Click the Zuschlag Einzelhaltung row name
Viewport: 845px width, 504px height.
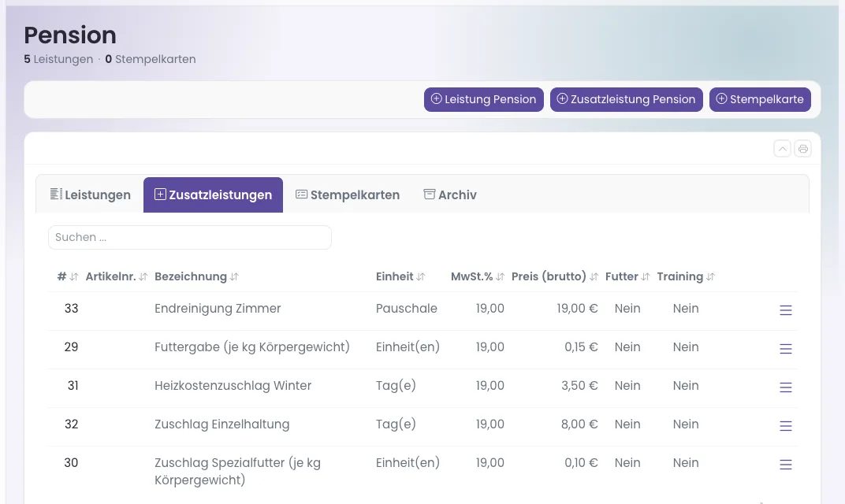pos(222,424)
